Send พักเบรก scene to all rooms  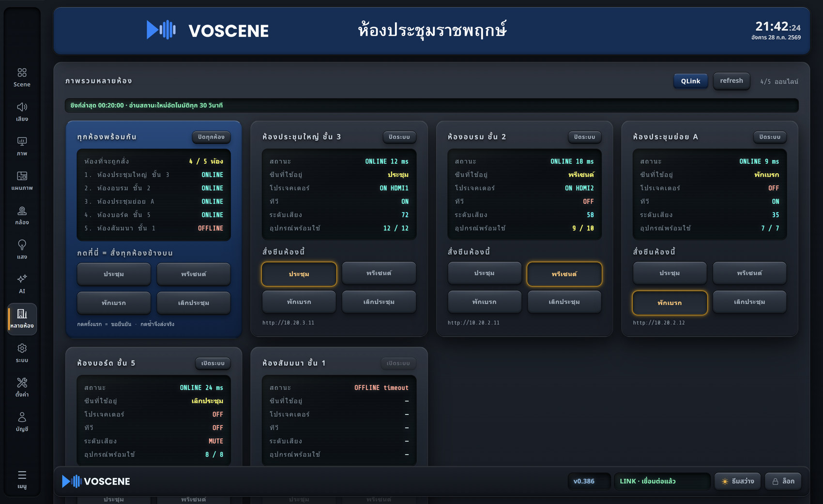click(x=114, y=303)
